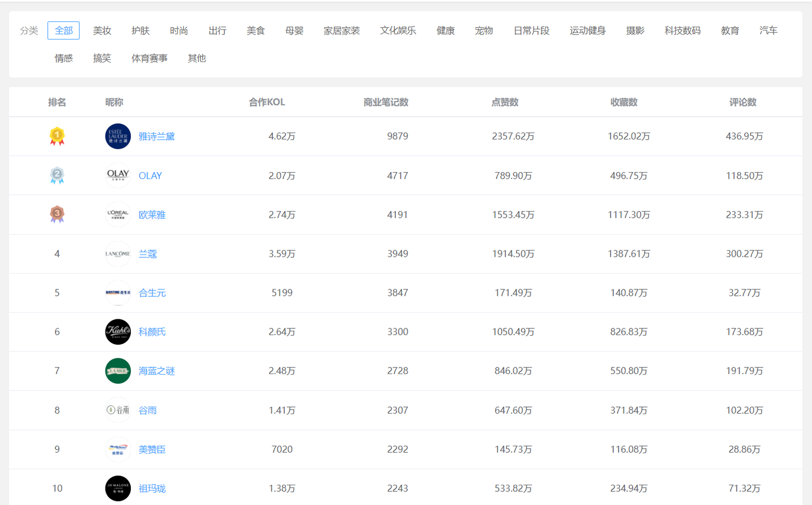Choose the 出行 category

[x=217, y=30]
